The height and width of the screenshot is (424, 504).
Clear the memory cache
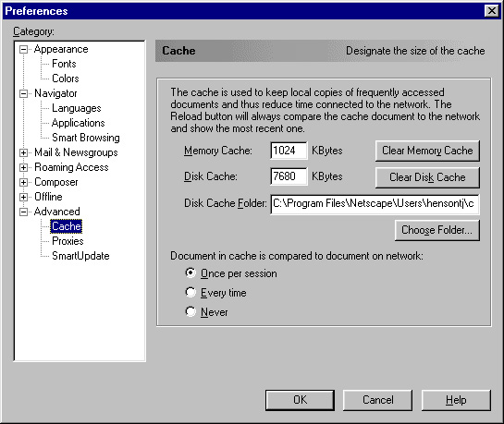point(427,151)
